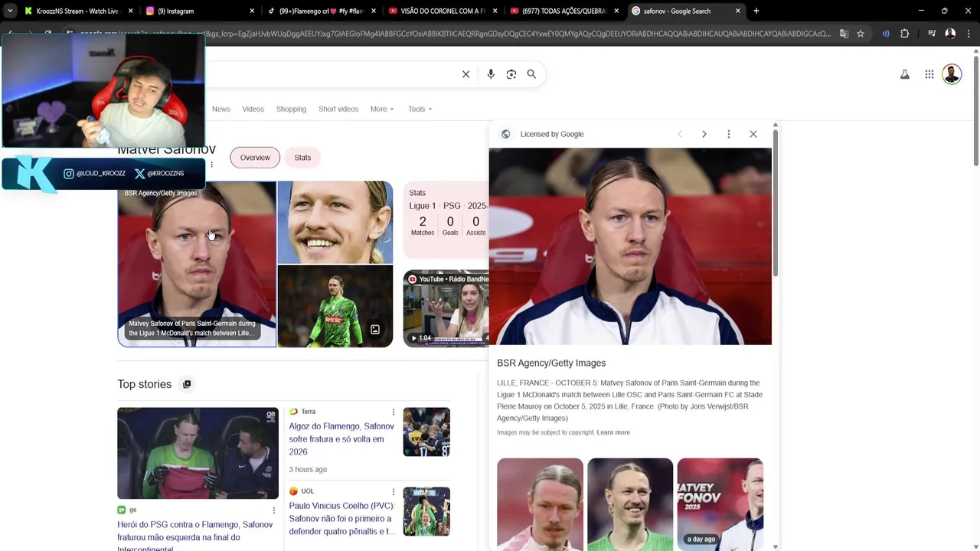Open the media controls icon
The image size is (980, 551).
(932, 34)
